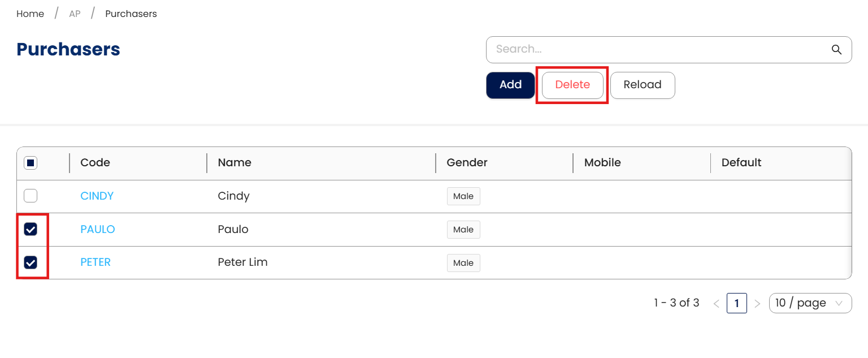The image size is (868, 358).
Task: Go to previous page arrow
Action: (x=716, y=304)
